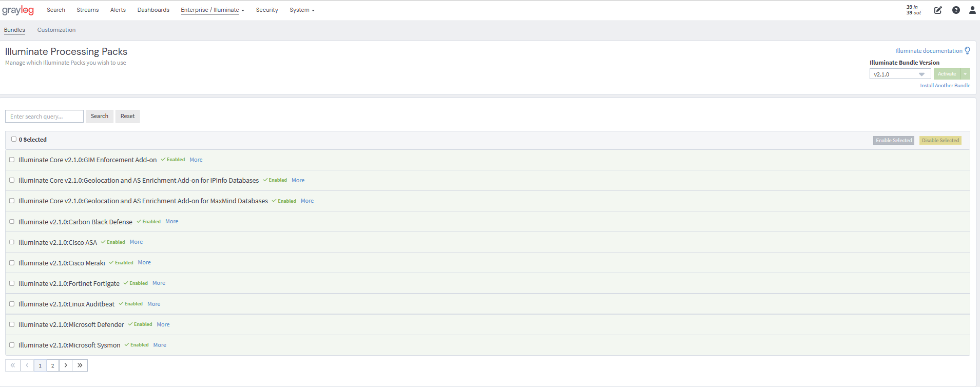Select the Microsoft Defender checkbox

point(12,324)
